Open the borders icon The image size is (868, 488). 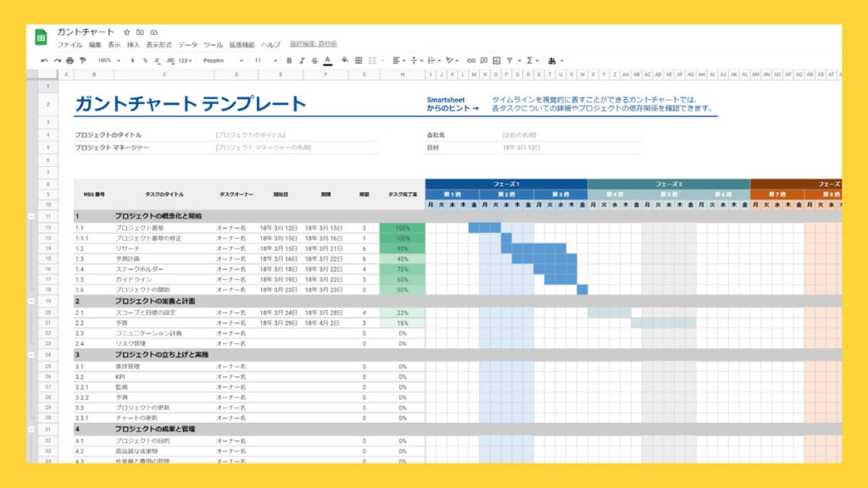(358, 62)
